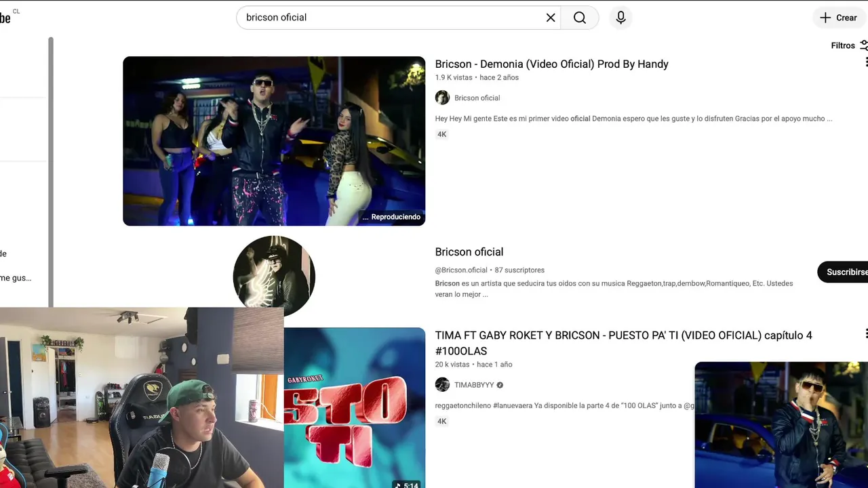Click the 4K badge under PUESTO PA' TI description
868x488 pixels.
click(441, 421)
